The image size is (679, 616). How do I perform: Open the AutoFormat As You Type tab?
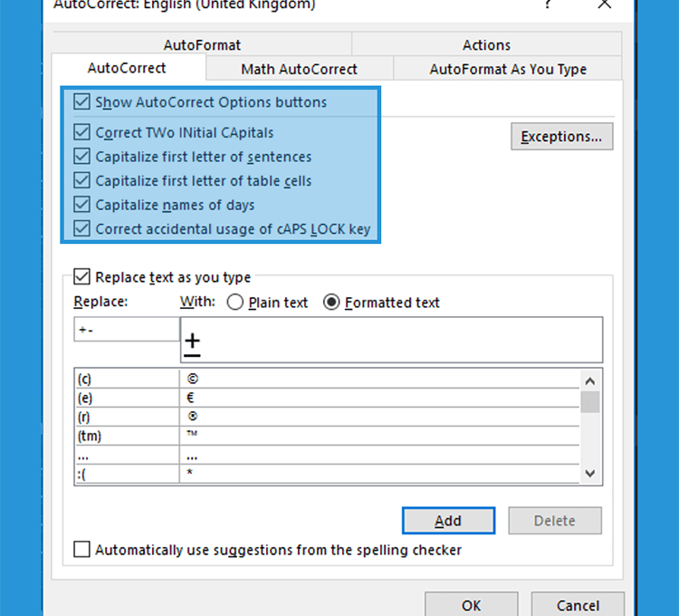pos(508,69)
